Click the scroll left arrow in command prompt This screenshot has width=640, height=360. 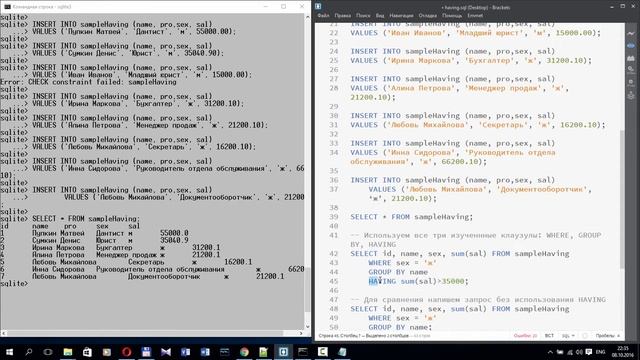(x=4, y=333)
